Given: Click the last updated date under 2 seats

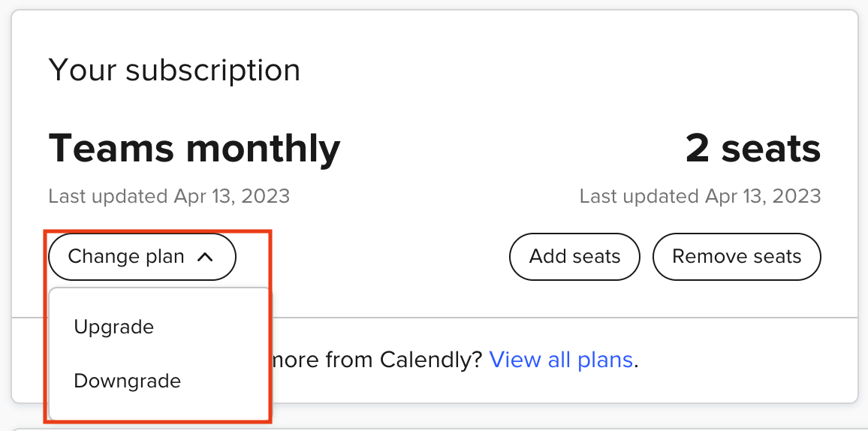Looking at the screenshot, I should click(700, 197).
